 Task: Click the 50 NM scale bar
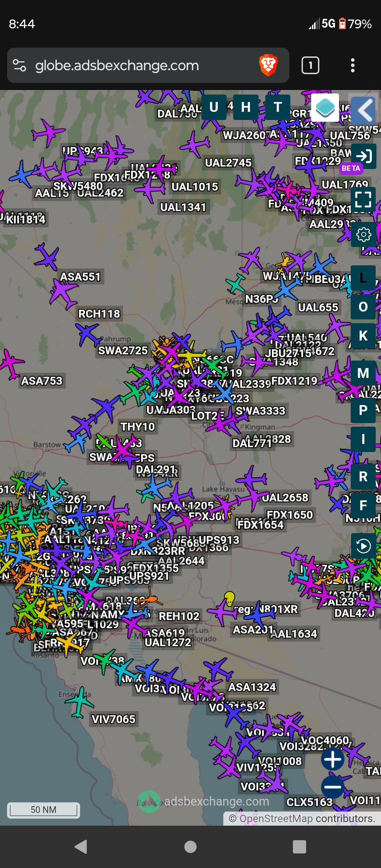point(43,810)
